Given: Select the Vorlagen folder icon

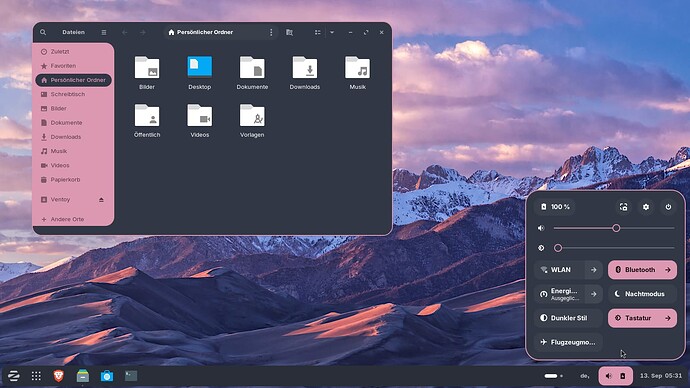Looking at the screenshot, I should [x=252, y=116].
